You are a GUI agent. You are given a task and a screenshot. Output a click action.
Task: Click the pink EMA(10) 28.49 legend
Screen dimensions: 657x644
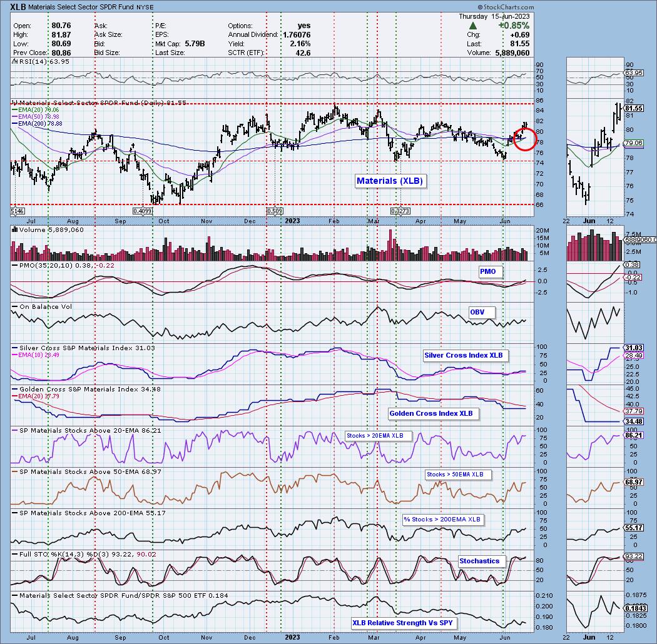coord(36,355)
